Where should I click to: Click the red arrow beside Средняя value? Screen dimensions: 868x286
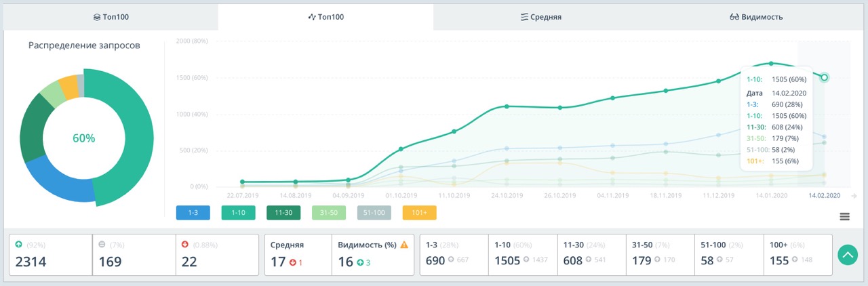click(292, 262)
